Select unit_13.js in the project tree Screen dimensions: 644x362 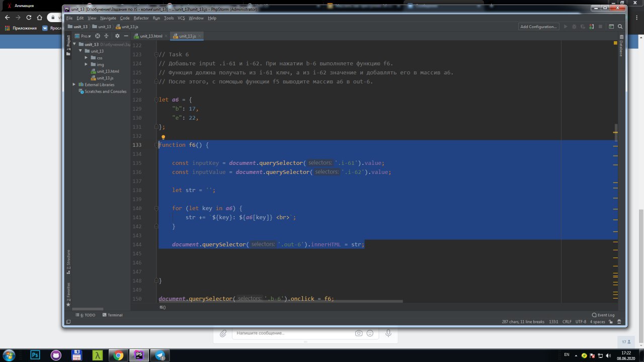[x=102, y=78]
